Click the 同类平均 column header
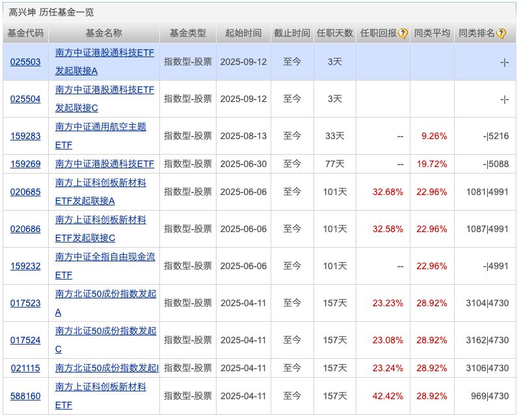Image resolution: width=519 pixels, height=420 pixels. point(432,33)
